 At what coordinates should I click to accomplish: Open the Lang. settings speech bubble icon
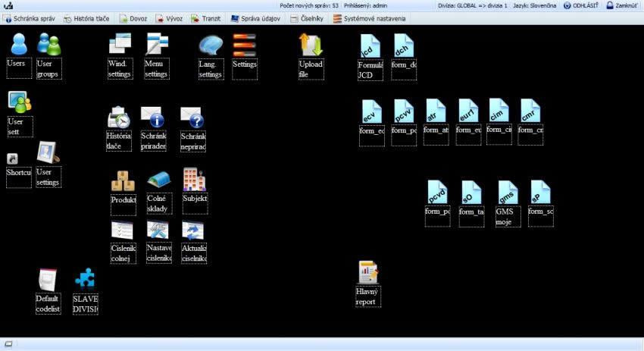[211, 45]
